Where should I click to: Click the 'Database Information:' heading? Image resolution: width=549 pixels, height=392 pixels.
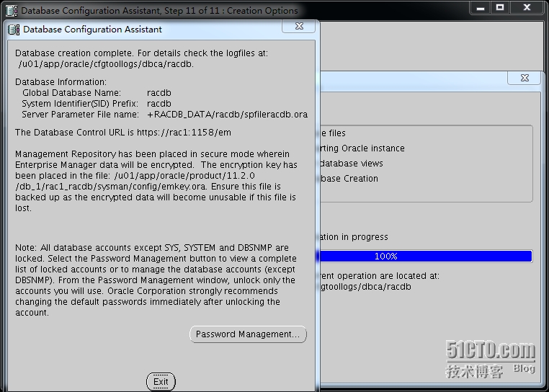[61, 82]
